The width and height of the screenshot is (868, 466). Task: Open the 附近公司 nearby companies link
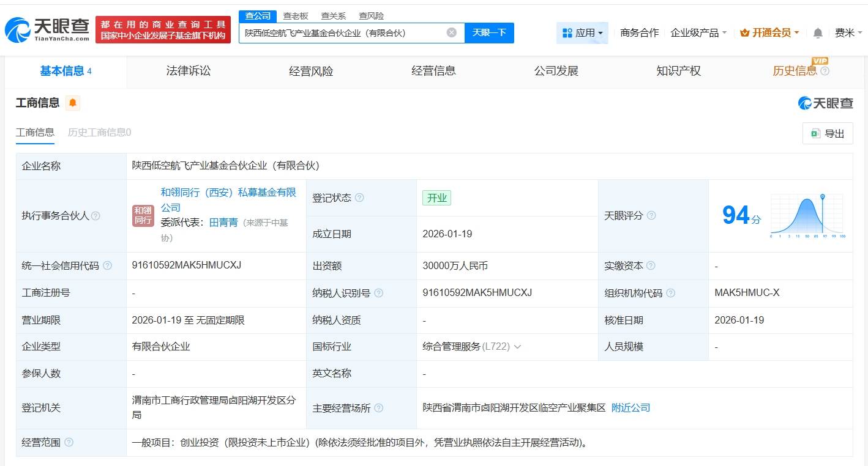pos(630,408)
